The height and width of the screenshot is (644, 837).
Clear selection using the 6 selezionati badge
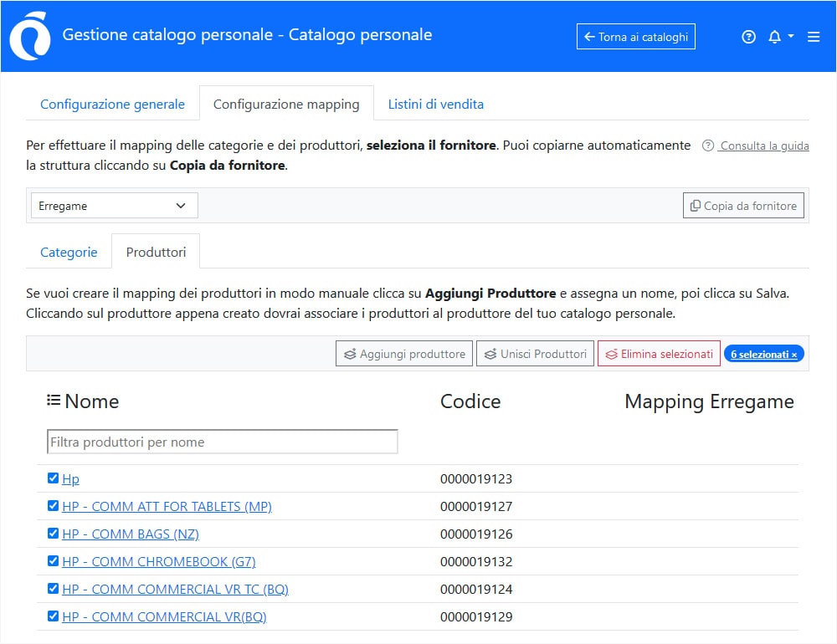(763, 353)
